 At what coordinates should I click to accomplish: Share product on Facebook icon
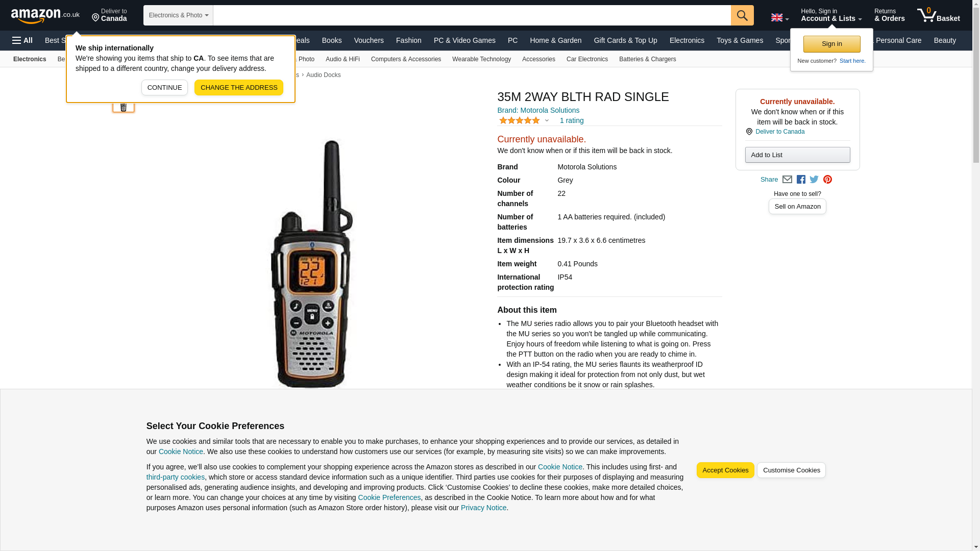click(x=801, y=180)
